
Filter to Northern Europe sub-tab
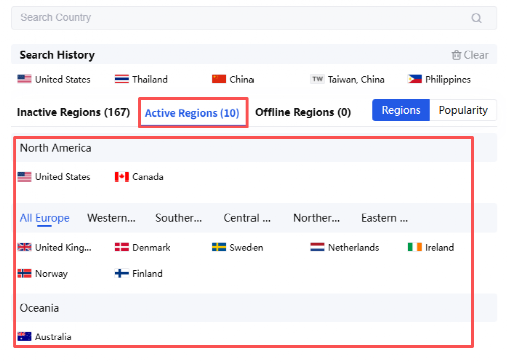(x=316, y=218)
